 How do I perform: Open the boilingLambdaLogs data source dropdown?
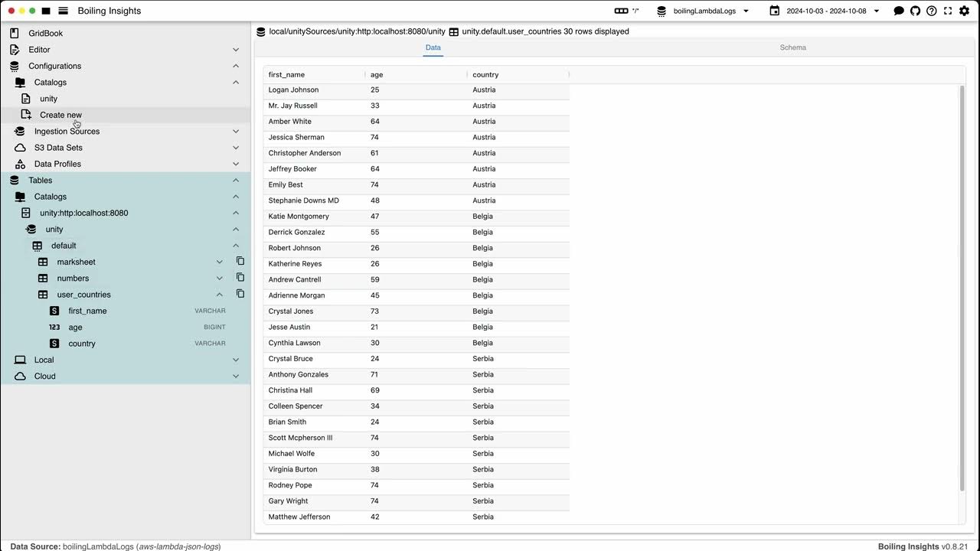click(x=706, y=11)
